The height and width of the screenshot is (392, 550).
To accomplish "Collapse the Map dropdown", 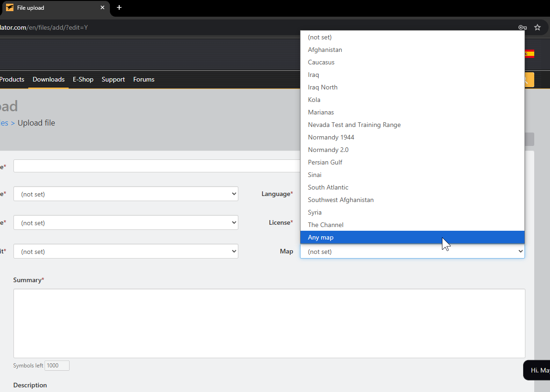I will click(412, 252).
